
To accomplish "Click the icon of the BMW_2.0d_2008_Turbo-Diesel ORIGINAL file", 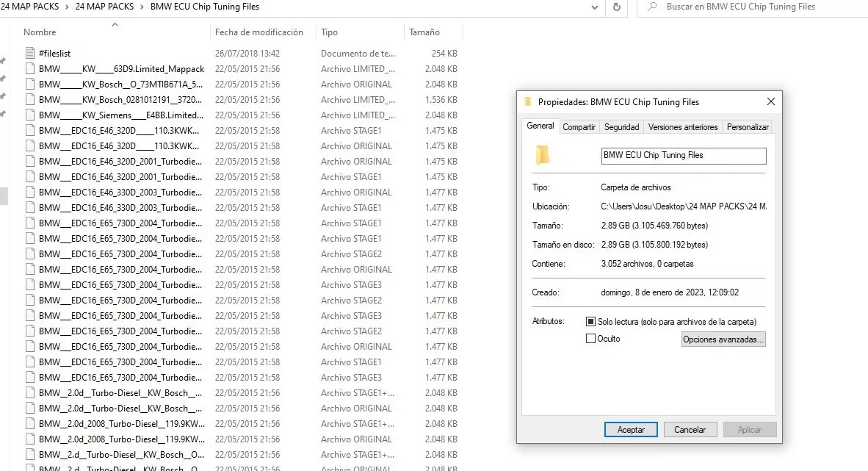I will 30,439.
